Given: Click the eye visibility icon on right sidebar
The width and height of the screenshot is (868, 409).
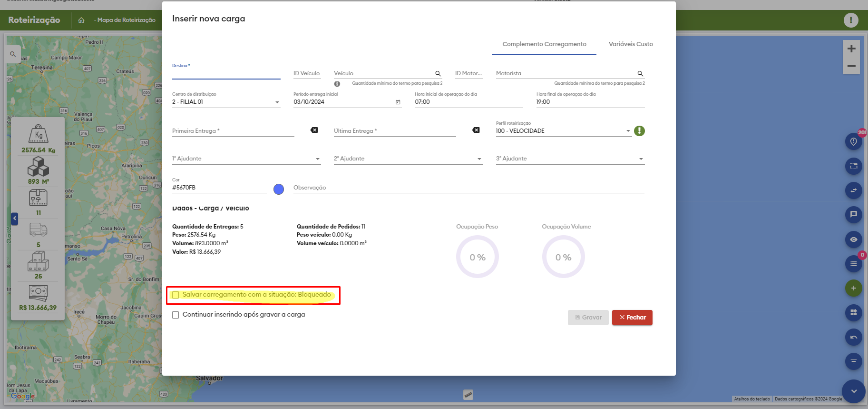Looking at the screenshot, I should tap(854, 239).
